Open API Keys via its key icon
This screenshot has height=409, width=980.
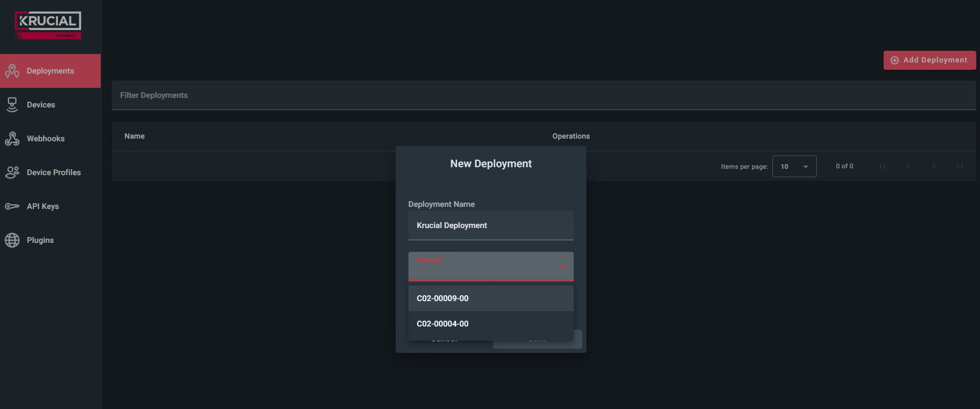[12, 206]
